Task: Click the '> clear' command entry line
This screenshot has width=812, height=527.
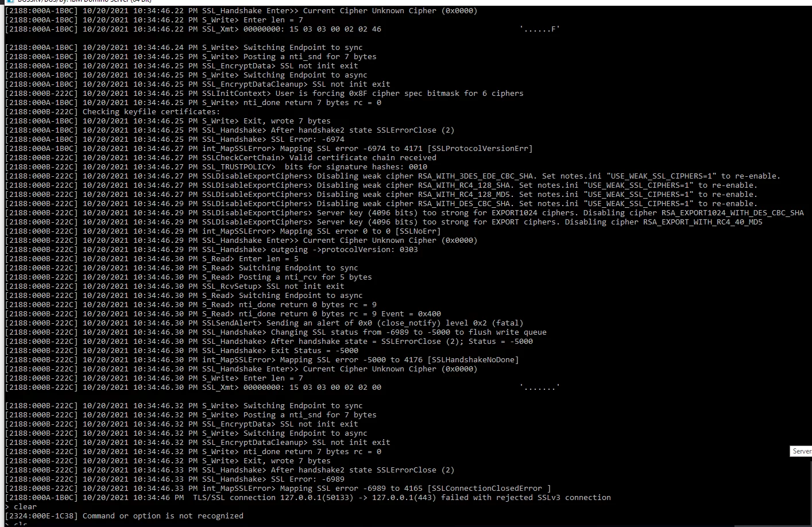Action: click(23, 507)
